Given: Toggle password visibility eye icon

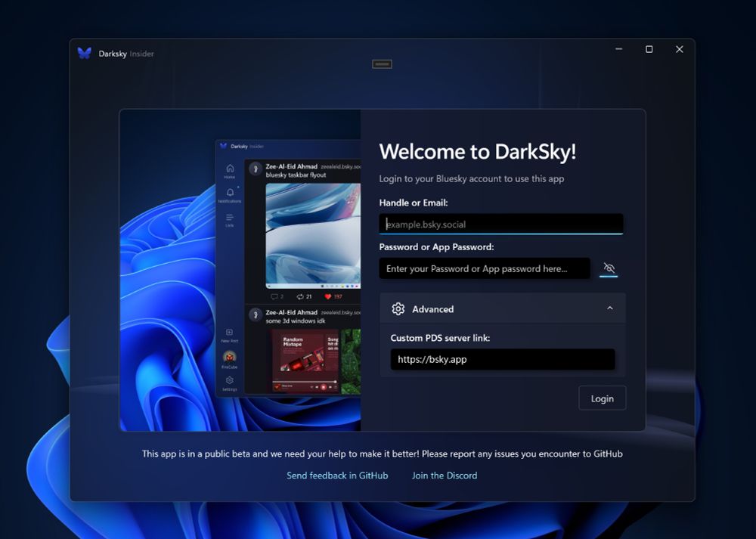Looking at the screenshot, I should (x=609, y=268).
